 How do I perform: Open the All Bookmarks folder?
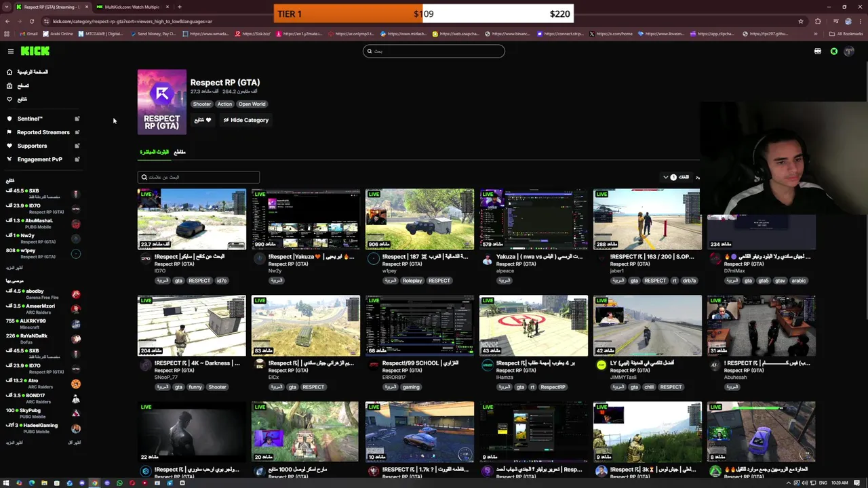[846, 34]
